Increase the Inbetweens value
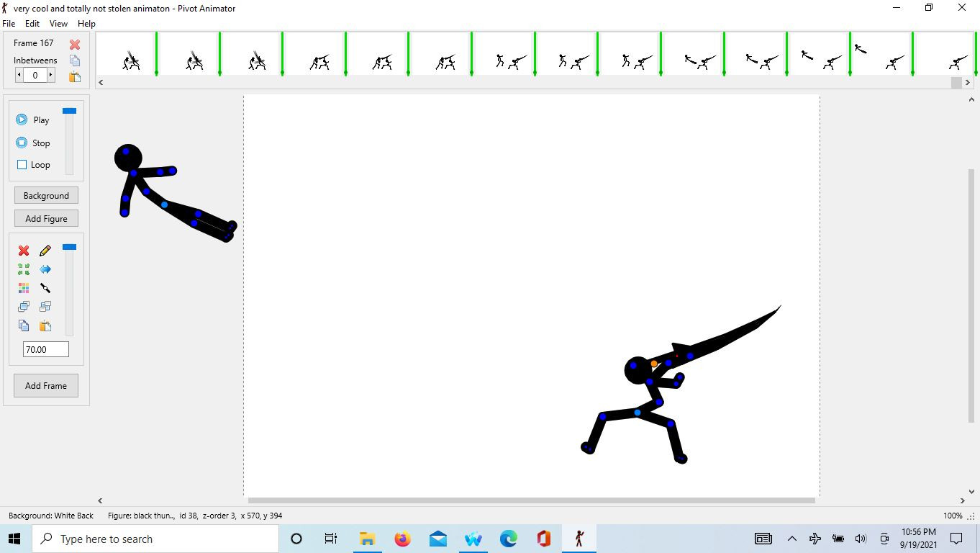Viewport: 980px width, 553px height. [x=50, y=75]
